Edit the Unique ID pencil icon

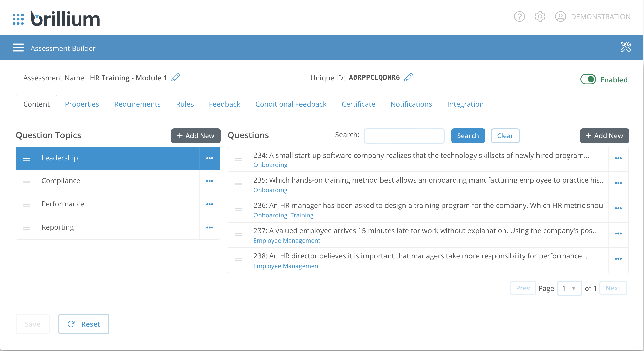(408, 77)
